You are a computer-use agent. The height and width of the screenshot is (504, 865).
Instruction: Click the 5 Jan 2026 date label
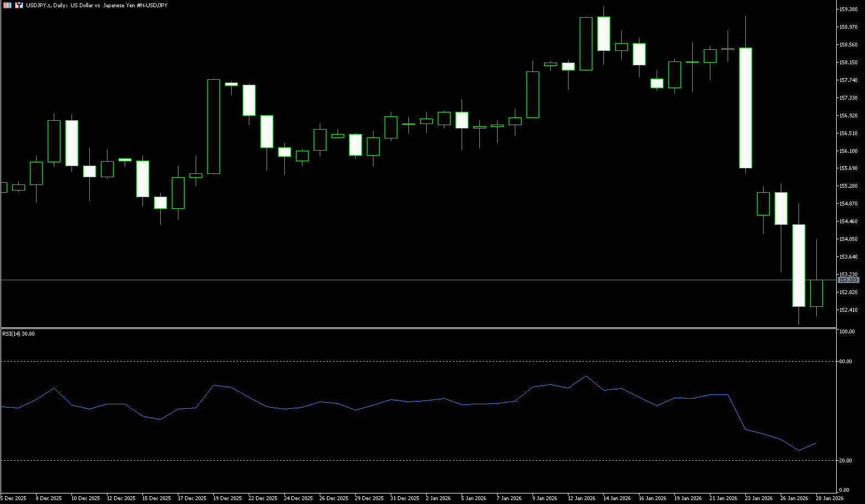click(473, 498)
